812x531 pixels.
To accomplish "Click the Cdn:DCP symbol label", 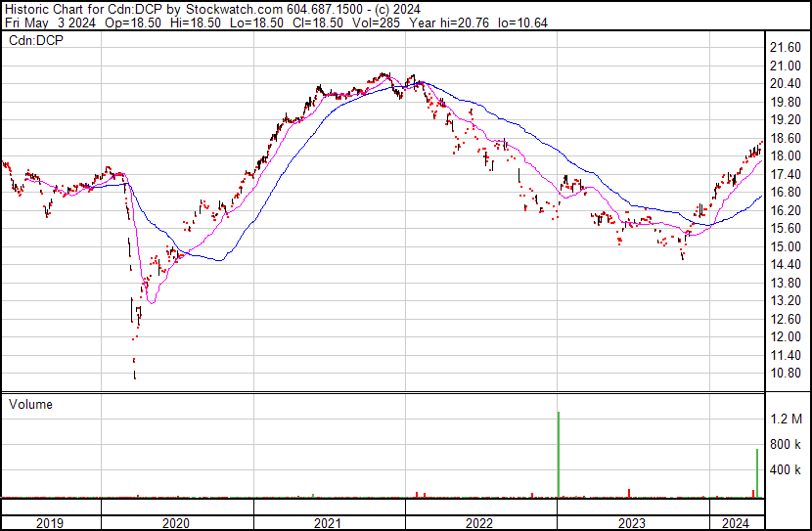I will click(x=33, y=40).
